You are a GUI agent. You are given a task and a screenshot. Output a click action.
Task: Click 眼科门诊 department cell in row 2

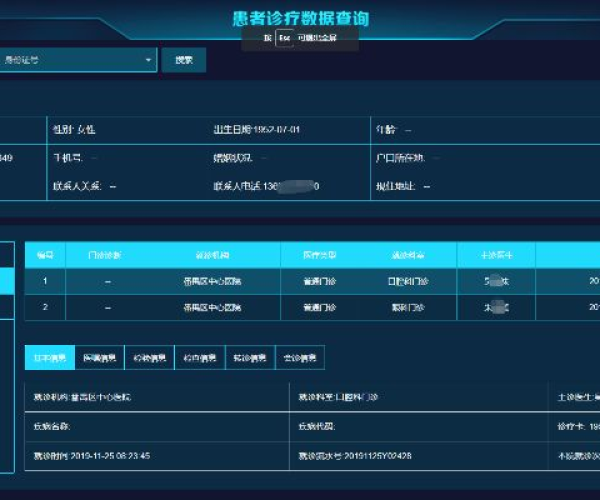click(x=408, y=308)
